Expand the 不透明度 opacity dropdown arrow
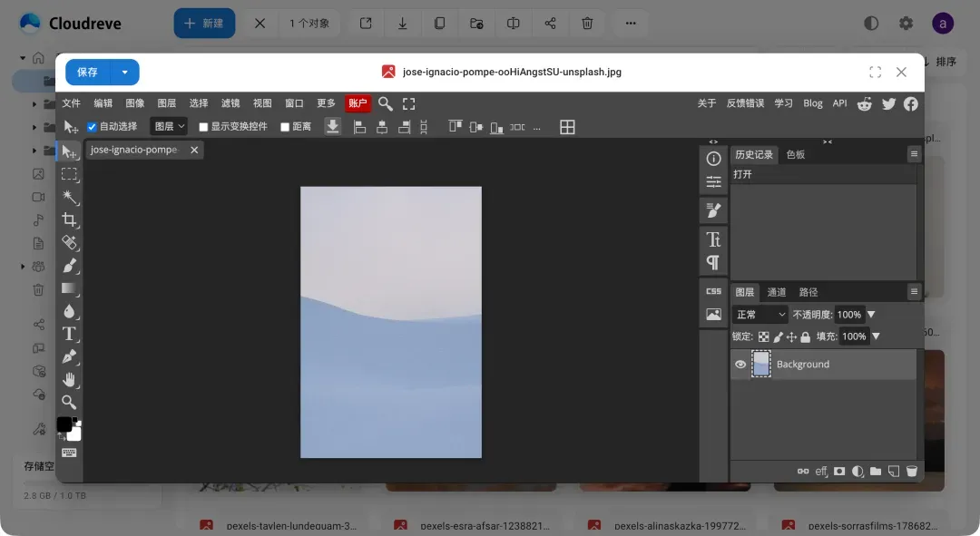980x536 pixels. point(871,315)
